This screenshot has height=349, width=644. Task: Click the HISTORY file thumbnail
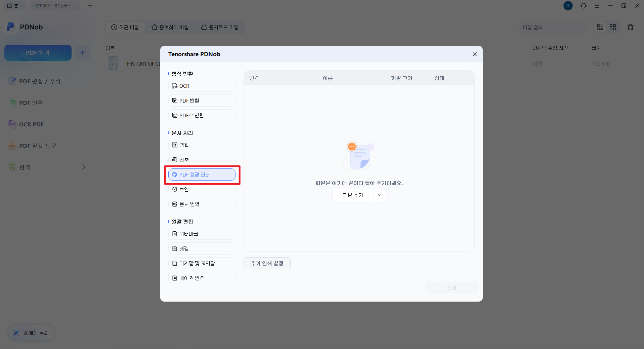tap(114, 64)
